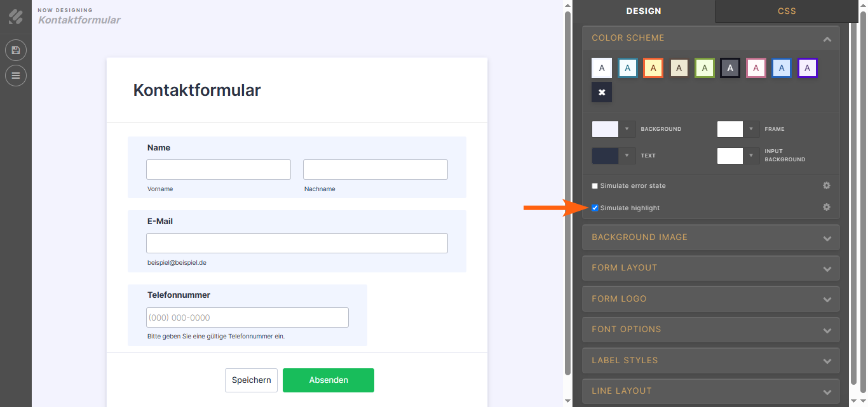Remove color scheme with the X swatch
This screenshot has height=407, width=868.
(x=602, y=92)
